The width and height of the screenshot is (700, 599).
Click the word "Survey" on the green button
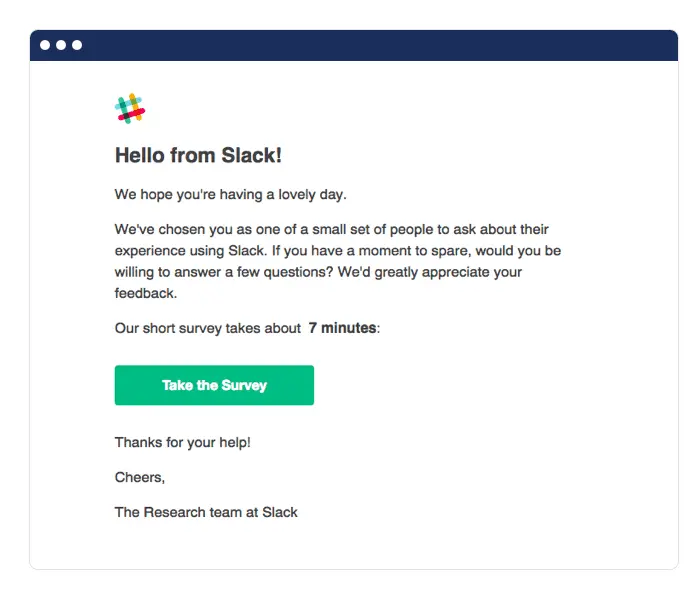tap(244, 385)
